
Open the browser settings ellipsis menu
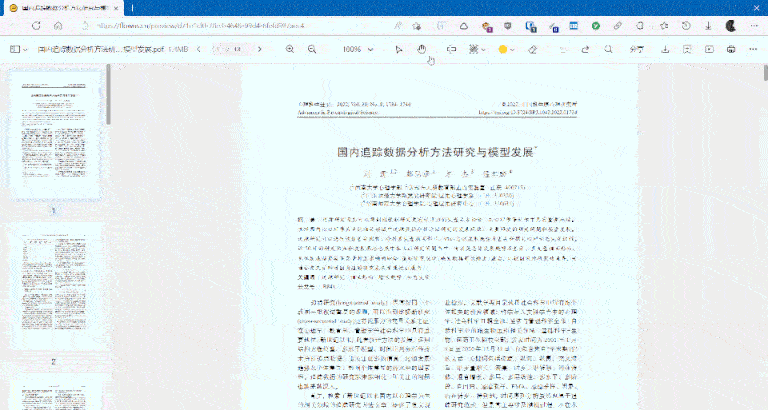point(754,26)
